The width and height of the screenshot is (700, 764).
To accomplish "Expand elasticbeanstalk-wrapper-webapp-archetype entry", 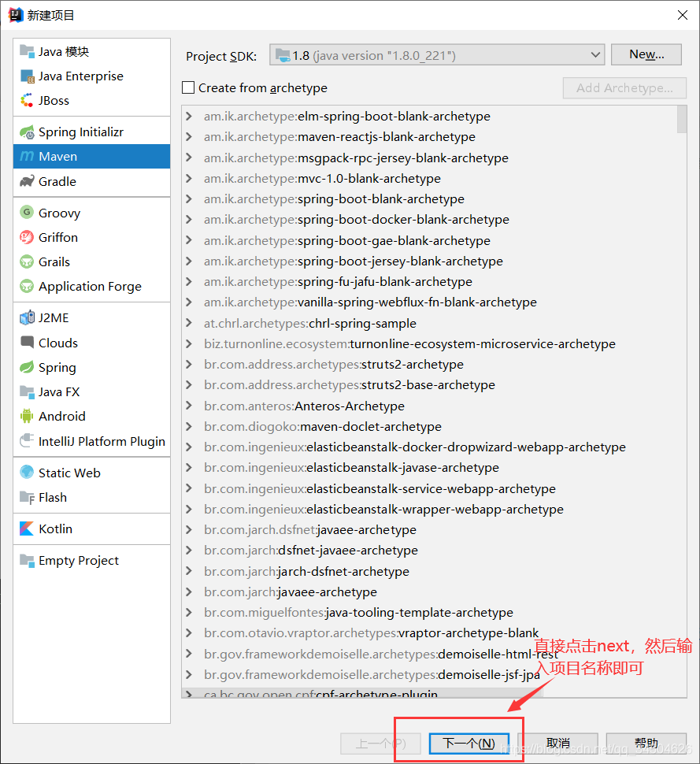I will [x=189, y=509].
